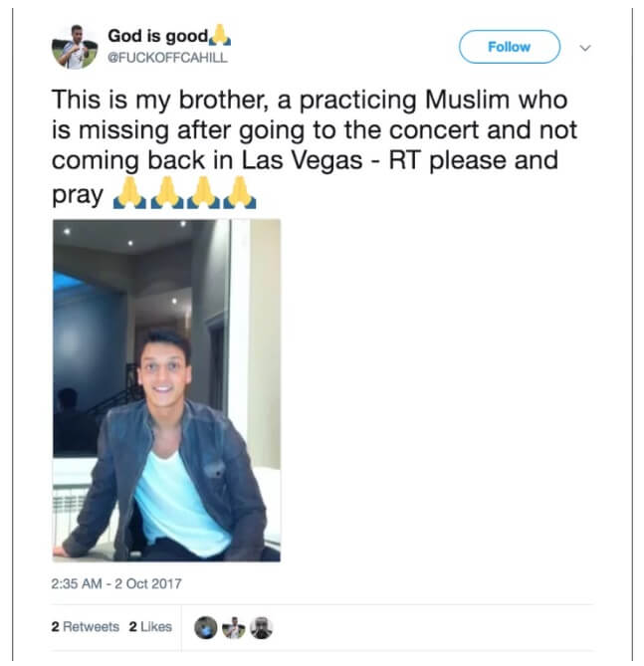Open the middle liker avatar in white shirt

232,627
